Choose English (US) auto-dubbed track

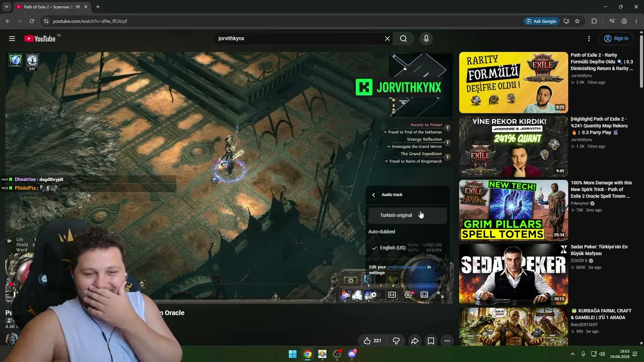[408, 248]
